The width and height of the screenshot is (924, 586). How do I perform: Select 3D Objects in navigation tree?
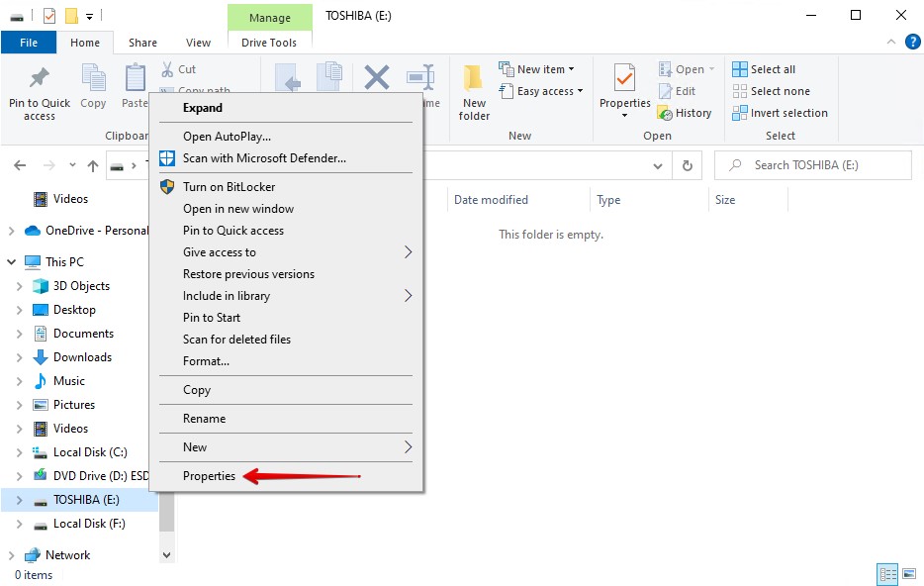pyautogui.click(x=81, y=286)
